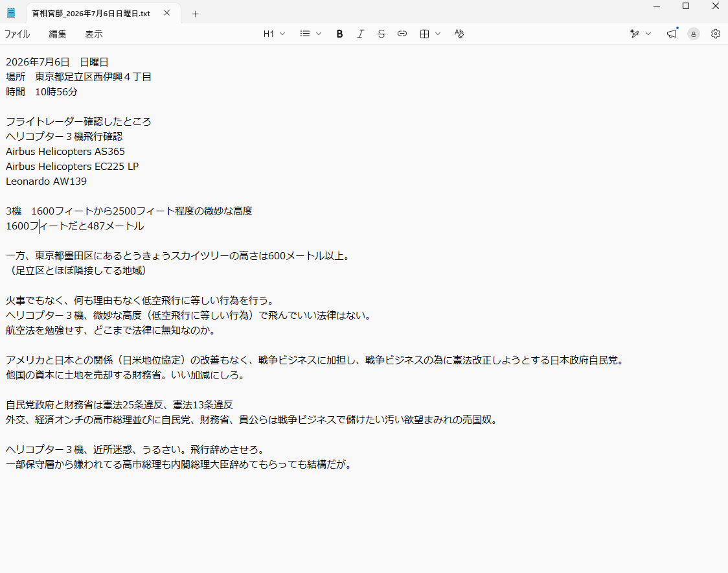Click the line starting '航空法を勉強せず'
Screen dimensions: 728x573
[x=111, y=331]
